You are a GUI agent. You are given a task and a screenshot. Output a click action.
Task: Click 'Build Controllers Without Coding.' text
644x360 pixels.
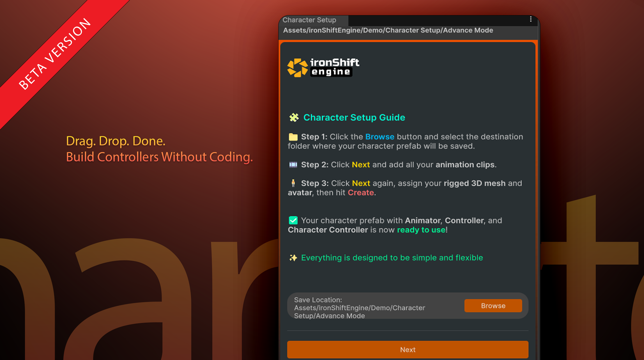point(159,157)
